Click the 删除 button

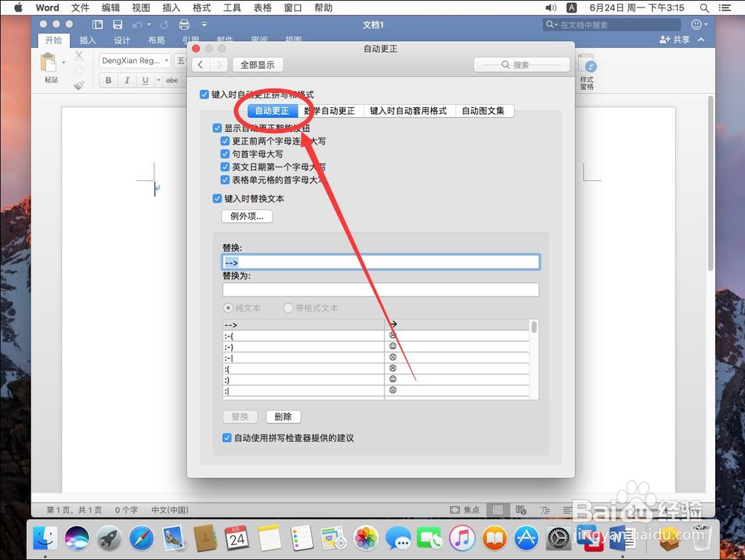coord(283,416)
